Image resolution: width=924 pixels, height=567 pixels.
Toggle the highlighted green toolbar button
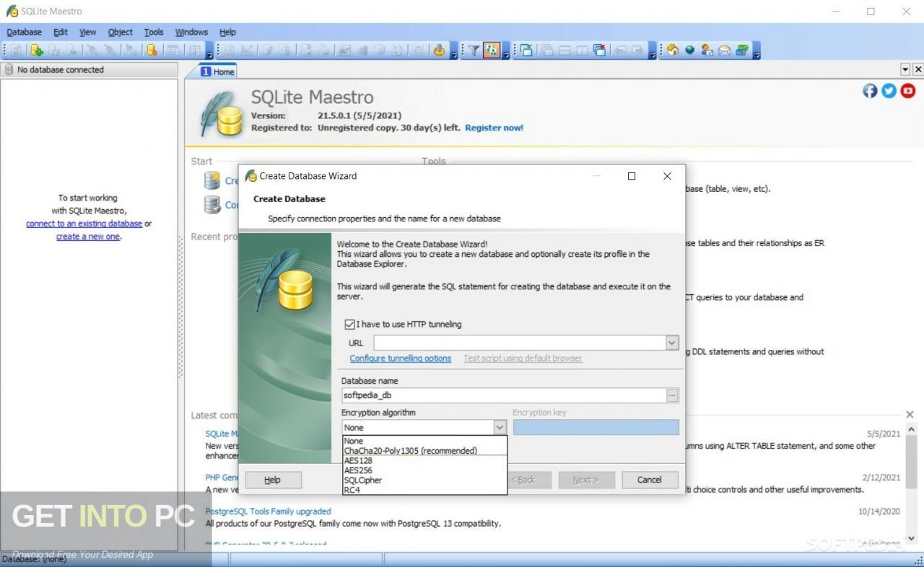pyautogui.click(x=492, y=50)
